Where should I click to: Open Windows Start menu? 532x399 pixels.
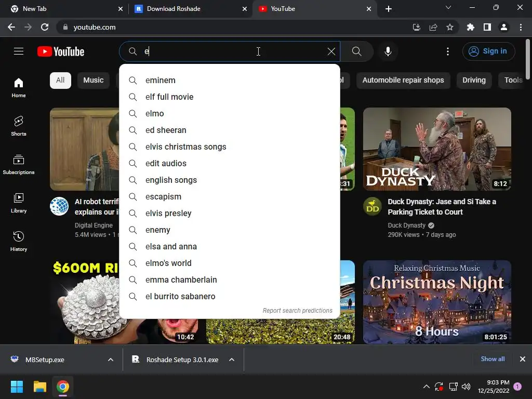[x=17, y=387]
